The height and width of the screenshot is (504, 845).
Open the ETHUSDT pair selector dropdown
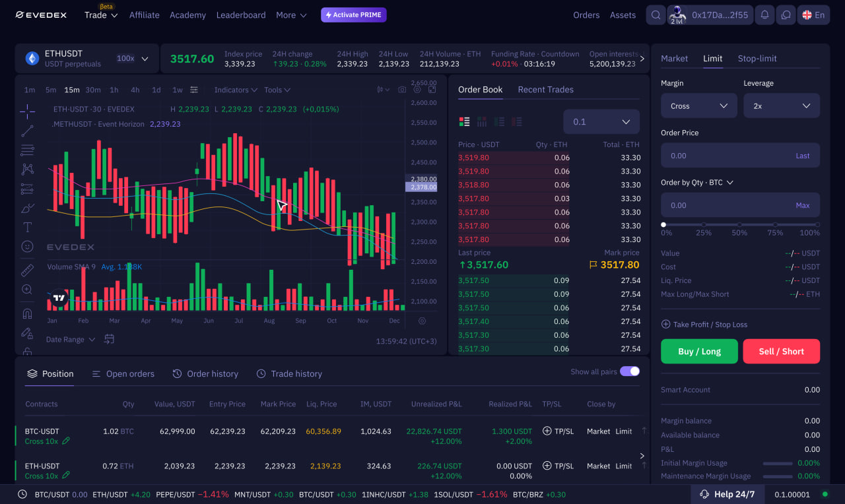pyautogui.click(x=87, y=59)
